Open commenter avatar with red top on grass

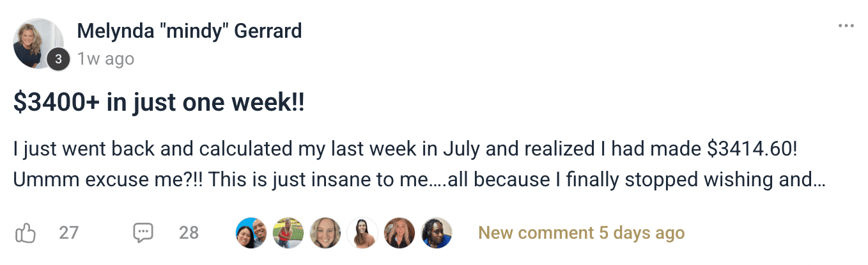(288, 233)
